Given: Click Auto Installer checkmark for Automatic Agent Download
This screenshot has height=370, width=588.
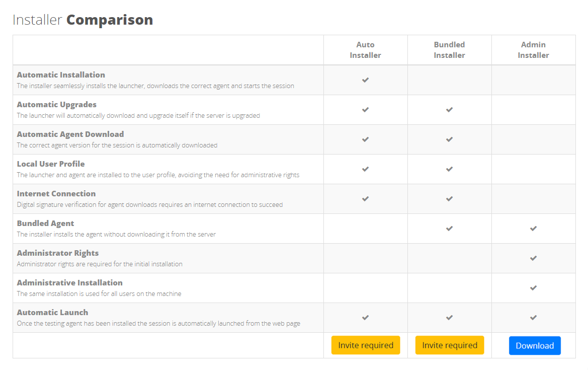Looking at the screenshot, I should coord(366,139).
